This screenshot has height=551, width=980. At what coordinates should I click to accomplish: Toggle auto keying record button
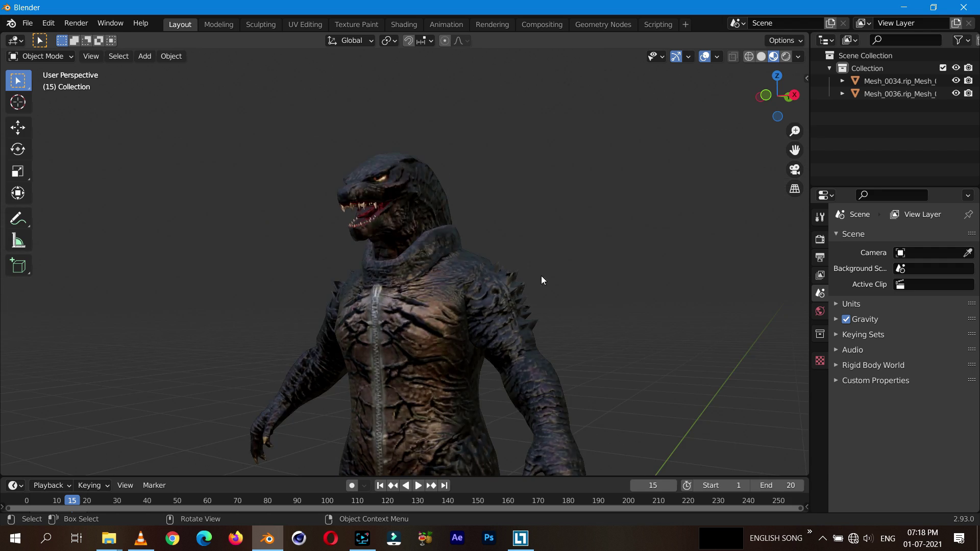[x=352, y=485]
